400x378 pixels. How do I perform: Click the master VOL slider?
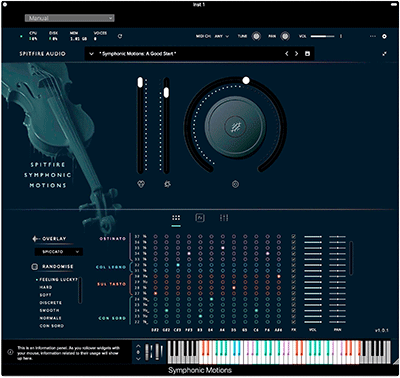322,36
